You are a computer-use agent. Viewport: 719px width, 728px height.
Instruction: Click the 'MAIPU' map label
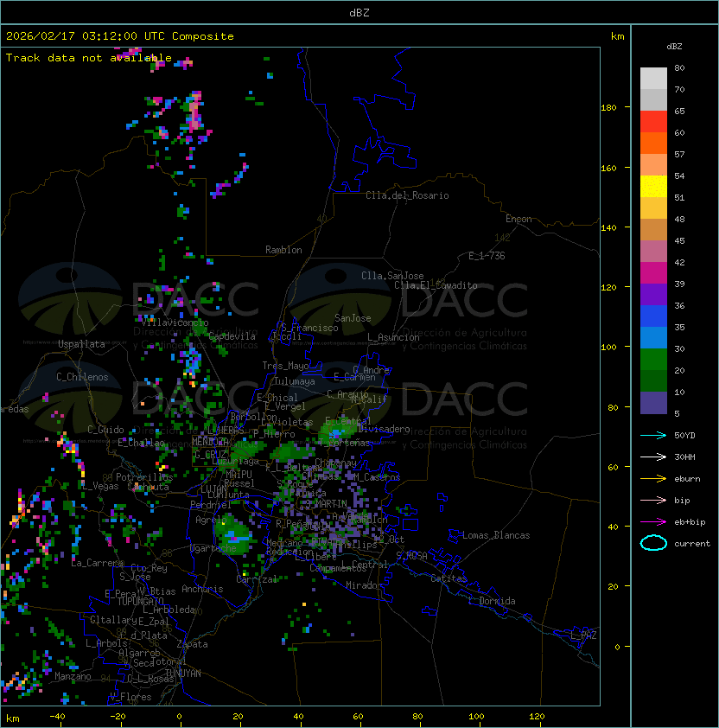pyautogui.click(x=239, y=475)
